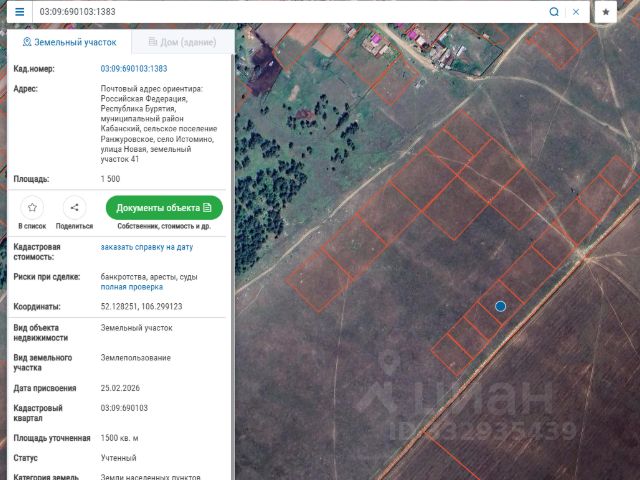640x480 pixels.
Task: Select the coordinates value 52.128251, 106.299123
Action: (141, 307)
